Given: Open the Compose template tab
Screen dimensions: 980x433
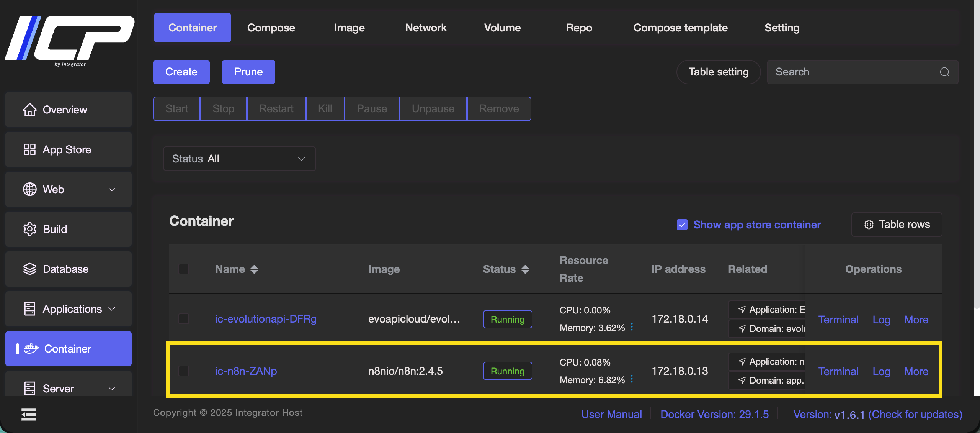Looking at the screenshot, I should coord(680,28).
